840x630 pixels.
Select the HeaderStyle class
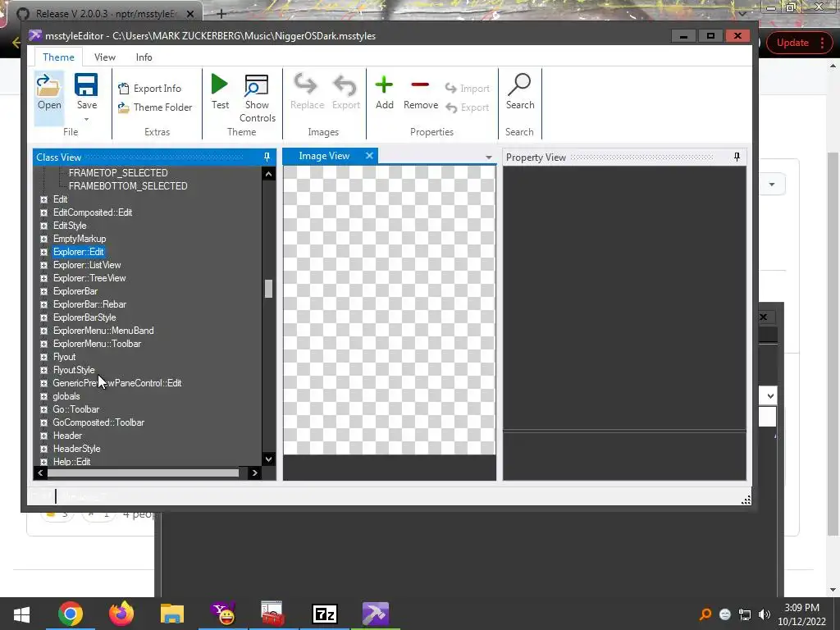click(76, 449)
